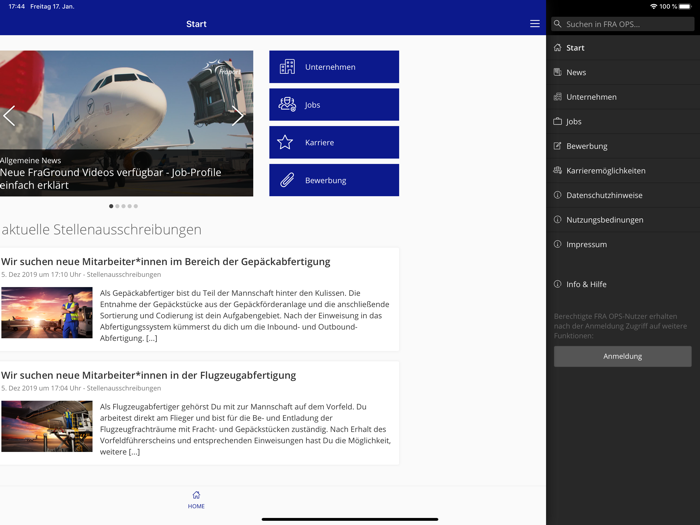Click the 'Start' title in header bar
Image resolution: width=700 pixels, height=525 pixels.
click(196, 24)
